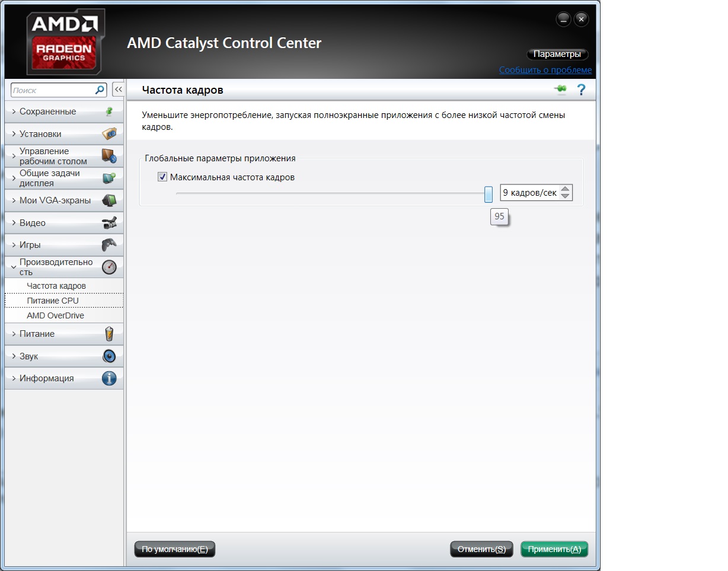Screen dimensions: 728x571
Task: Click Применить(A) button
Action: (x=554, y=549)
